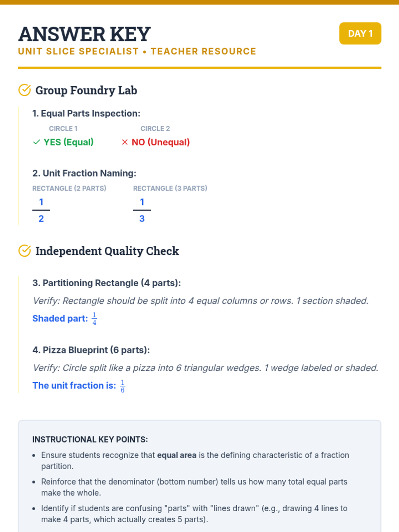The width and height of the screenshot is (399, 532).
Task: Click the Instructional Key Points heading
Action: pos(90,440)
